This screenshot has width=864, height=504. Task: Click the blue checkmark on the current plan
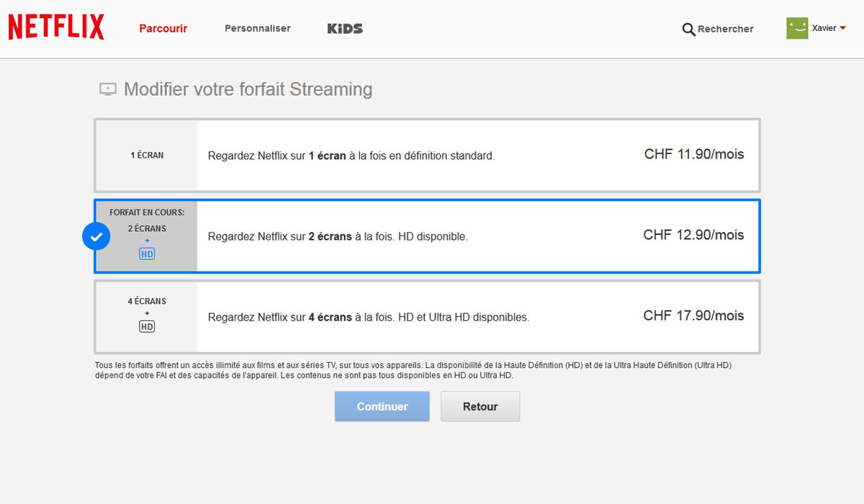[x=96, y=236]
